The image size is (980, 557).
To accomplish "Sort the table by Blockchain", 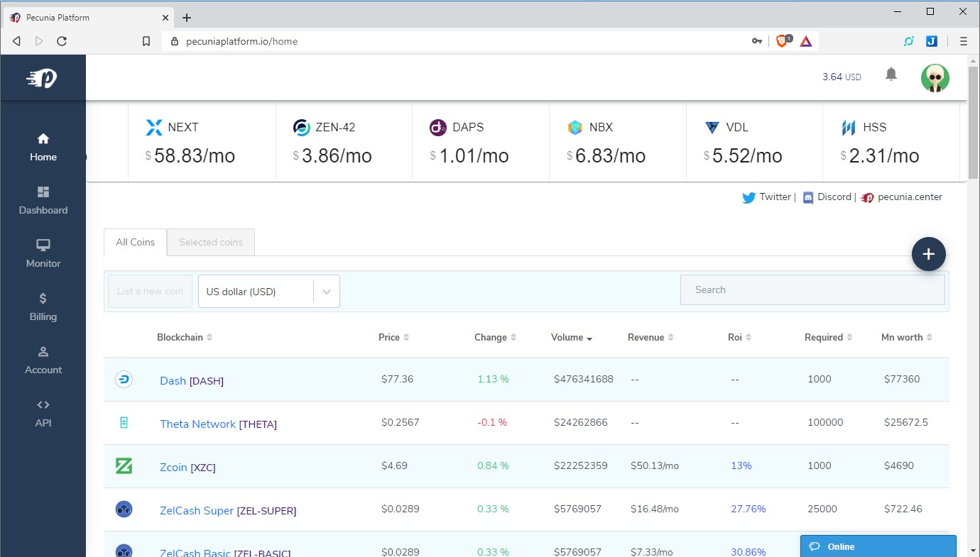I will click(x=185, y=337).
